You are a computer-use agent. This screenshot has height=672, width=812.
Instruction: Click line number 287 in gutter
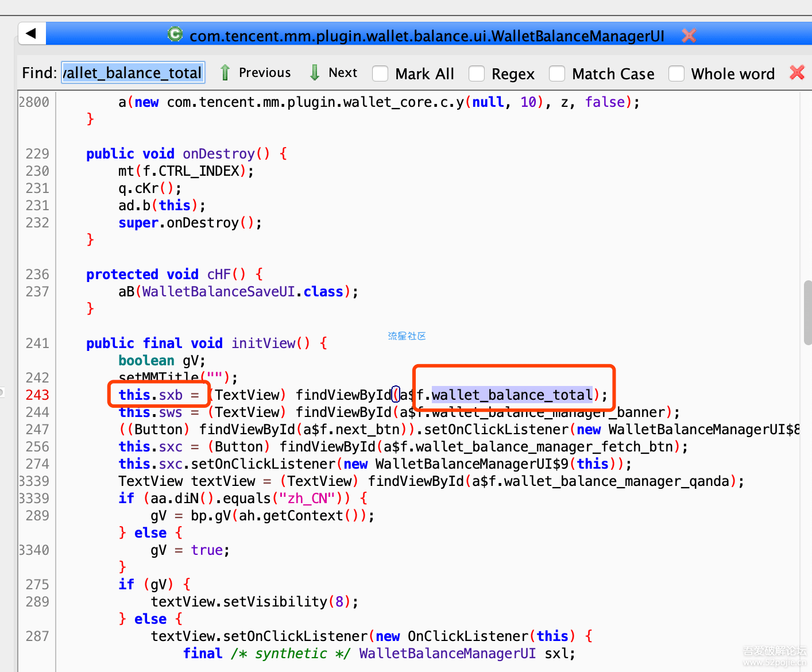click(x=37, y=636)
